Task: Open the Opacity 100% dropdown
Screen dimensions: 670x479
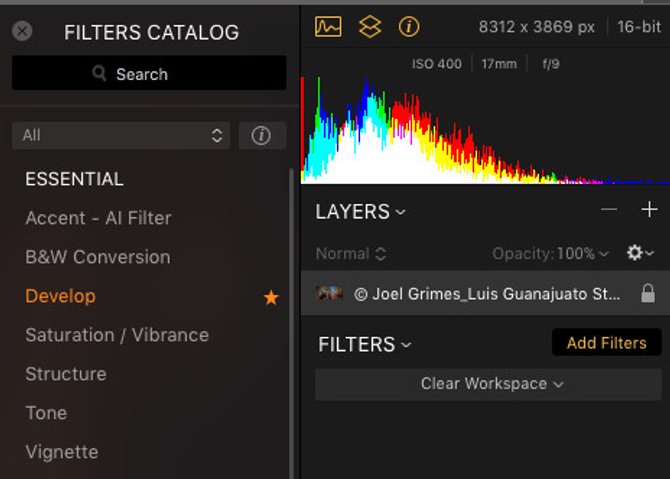Action: tap(550, 254)
